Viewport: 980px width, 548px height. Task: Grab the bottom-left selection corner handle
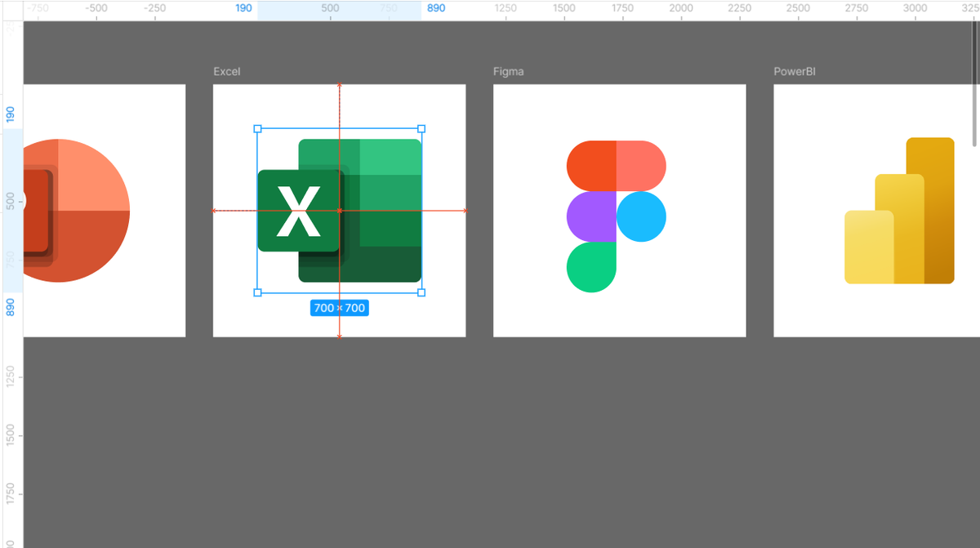[x=257, y=292]
